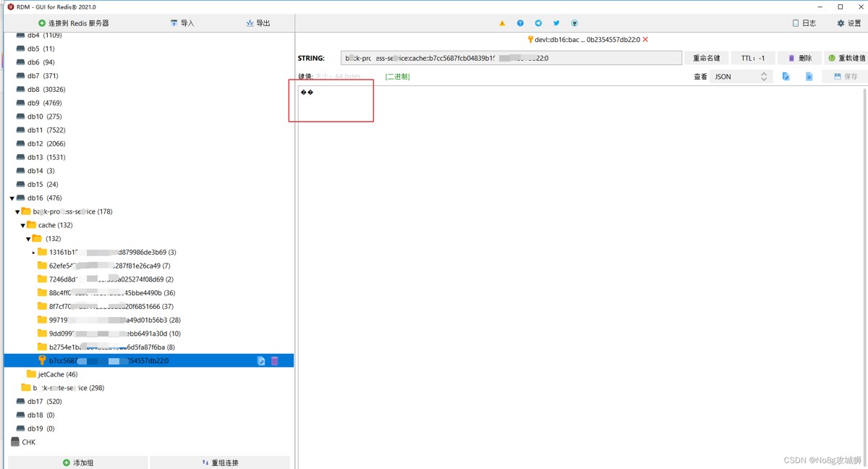Select folder ending 287f81e26ca49 (7)
This screenshot has height=469, width=868.
[104, 266]
